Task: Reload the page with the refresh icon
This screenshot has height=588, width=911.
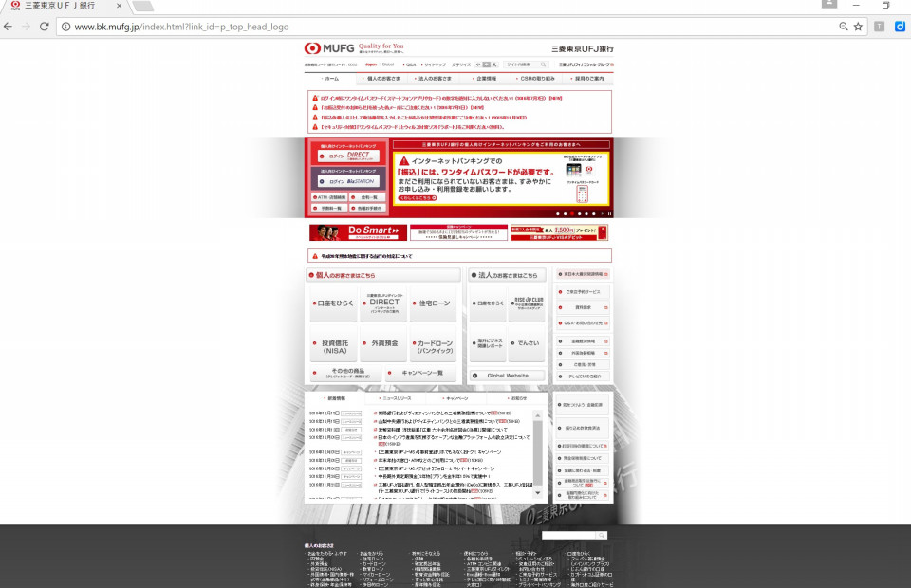Action: pos(45,27)
